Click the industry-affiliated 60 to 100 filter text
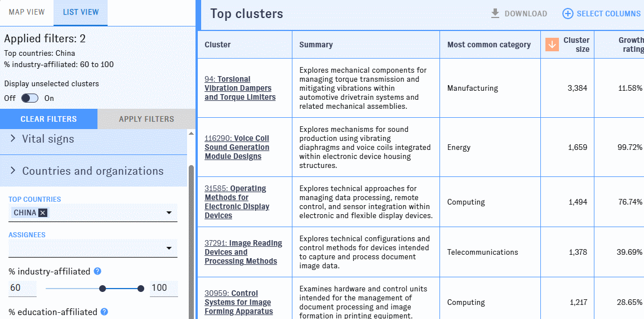The width and height of the screenshot is (644, 319). coord(59,65)
